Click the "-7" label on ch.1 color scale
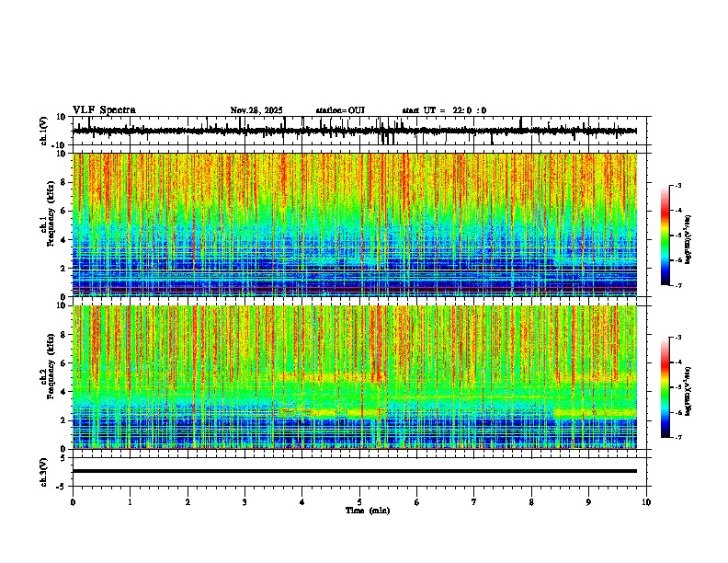Viewport: 728px width, 563px height. pyautogui.click(x=678, y=285)
